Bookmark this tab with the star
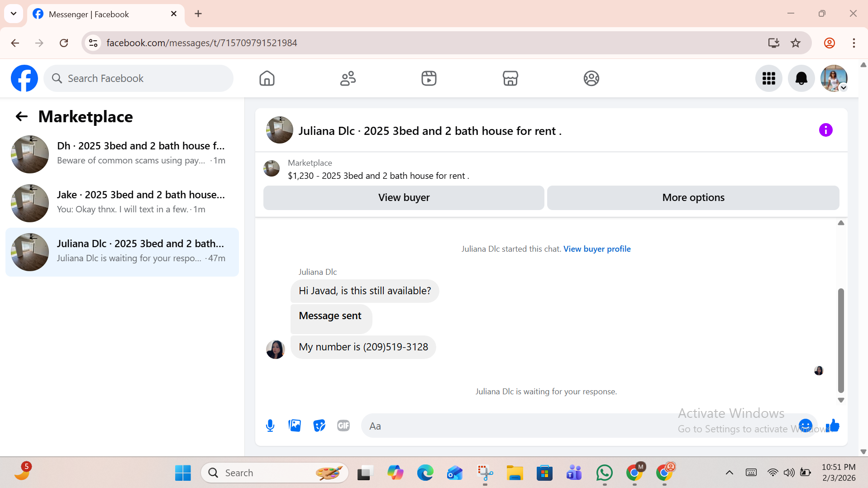868x488 pixels. tap(796, 43)
